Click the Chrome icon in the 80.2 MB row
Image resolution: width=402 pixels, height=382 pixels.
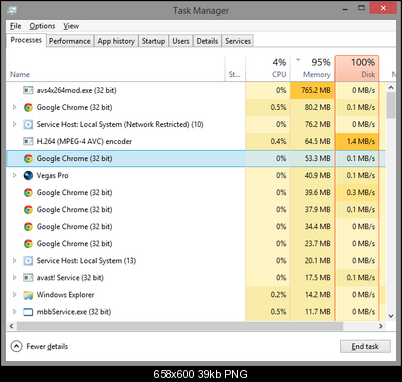(x=28, y=107)
